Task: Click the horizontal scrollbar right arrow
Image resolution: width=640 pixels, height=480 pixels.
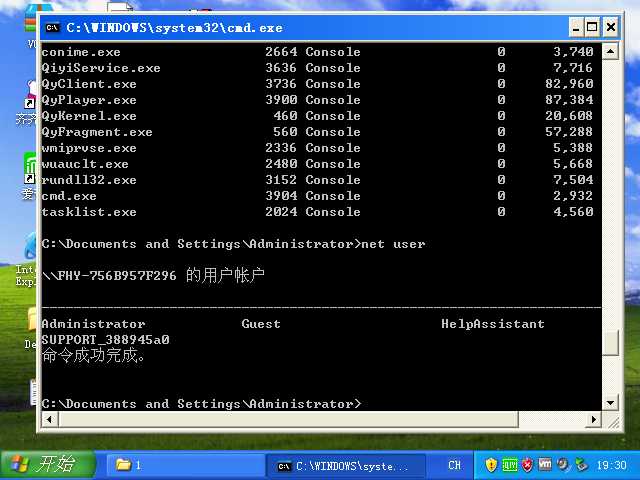Action: [594, 419]
